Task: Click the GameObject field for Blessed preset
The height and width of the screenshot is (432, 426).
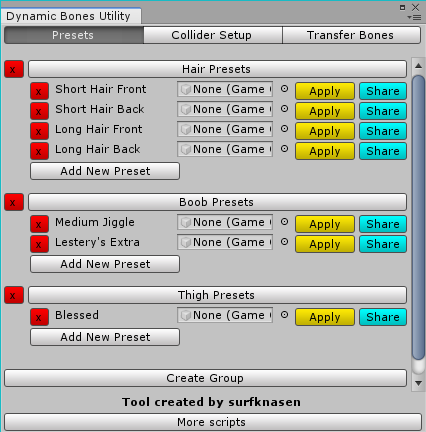Action: point(225,315)
